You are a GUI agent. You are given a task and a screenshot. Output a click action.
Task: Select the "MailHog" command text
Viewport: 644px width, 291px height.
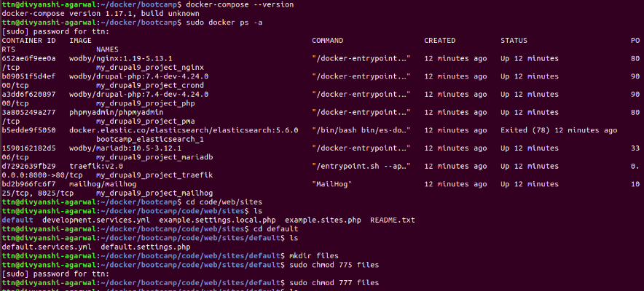[332, 184]
